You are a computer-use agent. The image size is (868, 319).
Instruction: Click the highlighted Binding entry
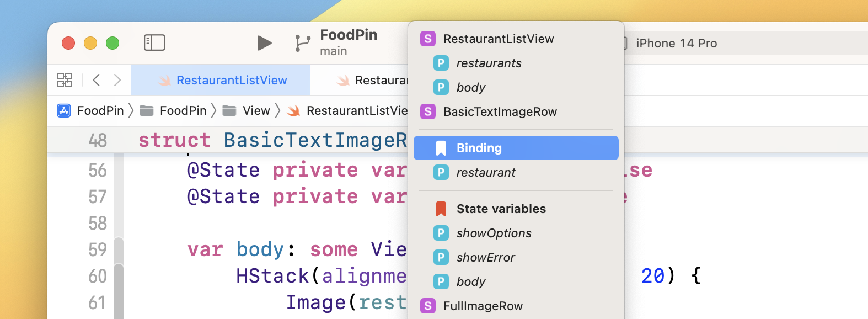479,147
